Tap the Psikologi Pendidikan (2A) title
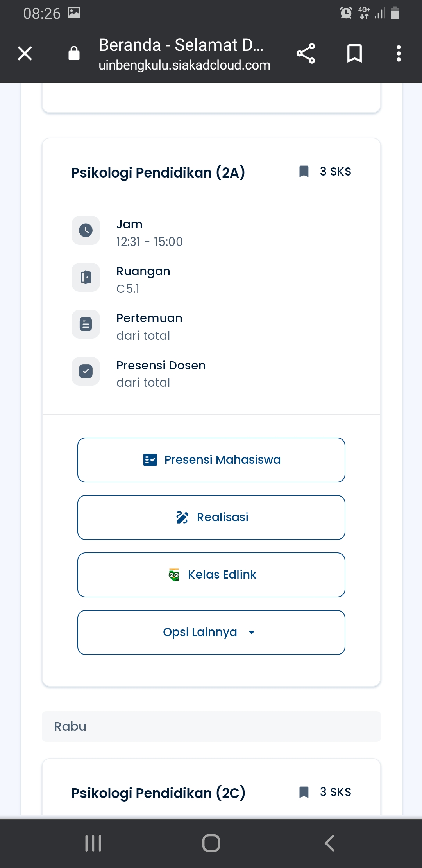The width and height of the screenshot is (422, 868). (x=158, y=172)
